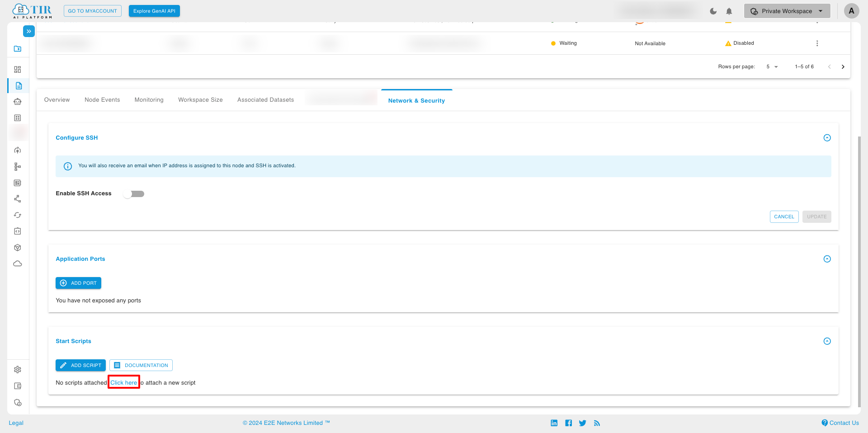Screen dimensions: 868x433
Task: Open the Monitoring tab
Action: 149,100
